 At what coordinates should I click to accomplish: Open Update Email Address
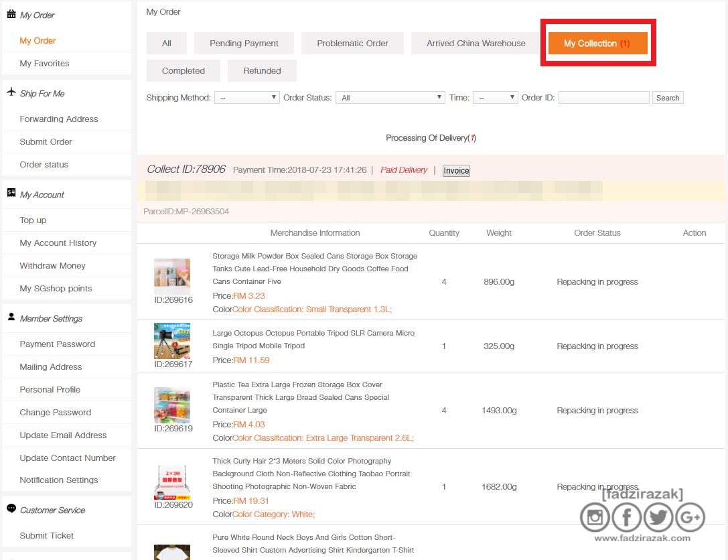(63, 435)
